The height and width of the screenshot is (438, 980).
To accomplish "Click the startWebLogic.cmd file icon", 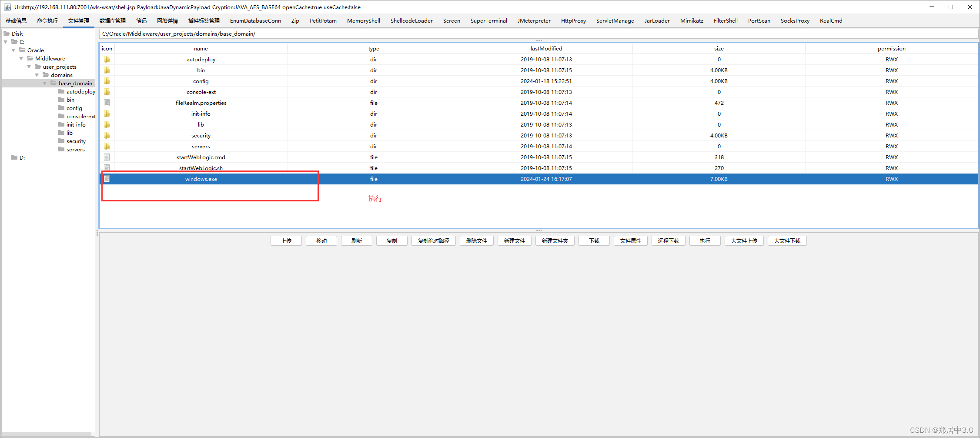I will pyautogui.click(x=107, y=157).
